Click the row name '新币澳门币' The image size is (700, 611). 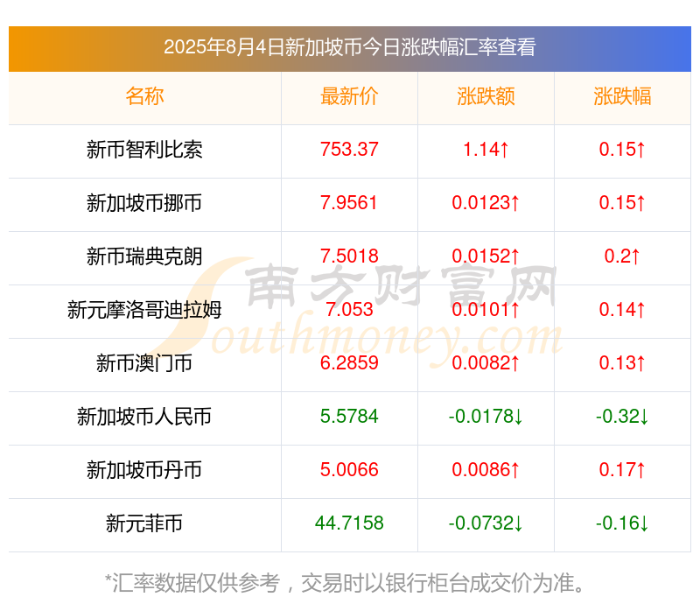[x=144, y=363]
